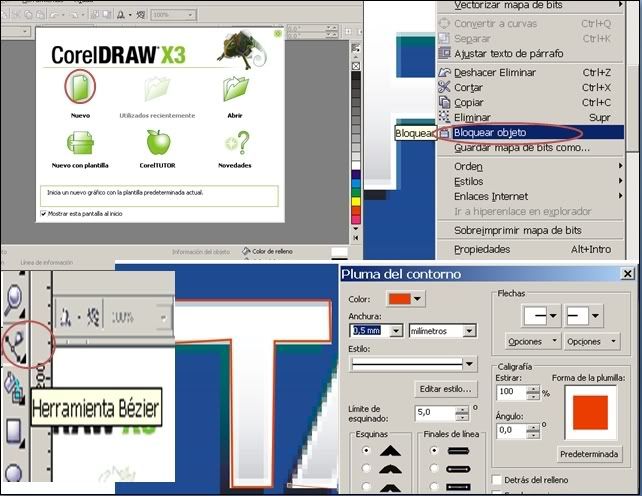This screenshot has width=642, height=496.
Task: Click the Ajustar texto de párrafo icon
Action: (x=444, y=53)
